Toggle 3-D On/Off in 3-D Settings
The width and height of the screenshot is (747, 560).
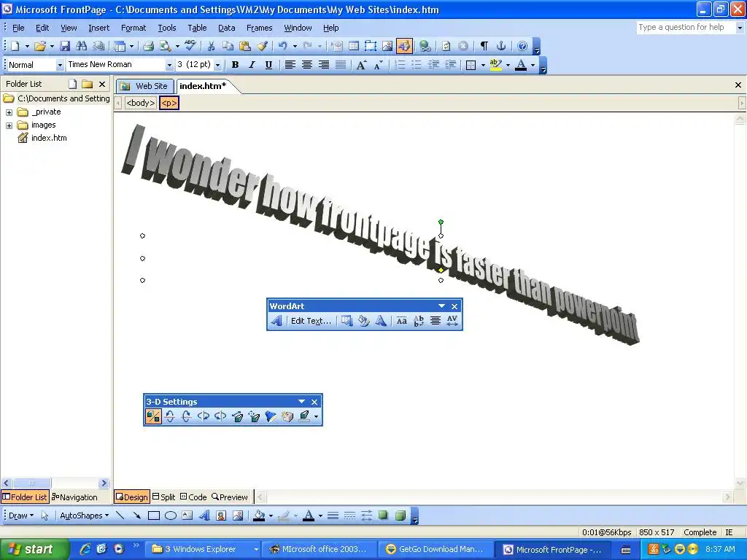click(153, 416)
